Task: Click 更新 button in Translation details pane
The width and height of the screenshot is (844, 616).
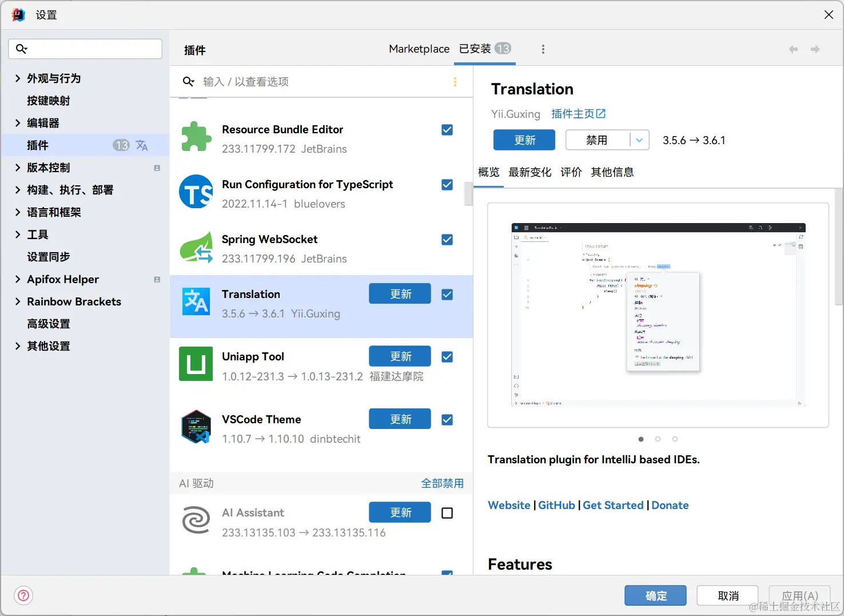Action: click(524, 140)
